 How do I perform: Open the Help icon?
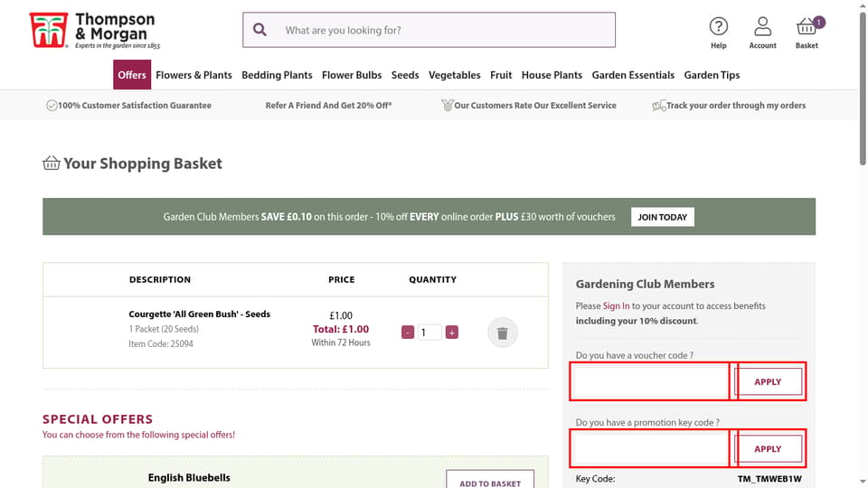tap(719, 33)
